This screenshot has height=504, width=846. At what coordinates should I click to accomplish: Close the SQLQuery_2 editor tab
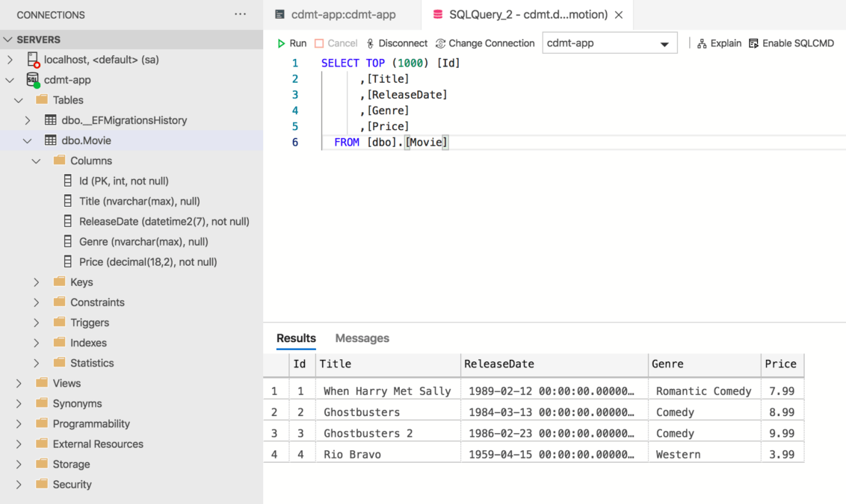tap(619, 14)
